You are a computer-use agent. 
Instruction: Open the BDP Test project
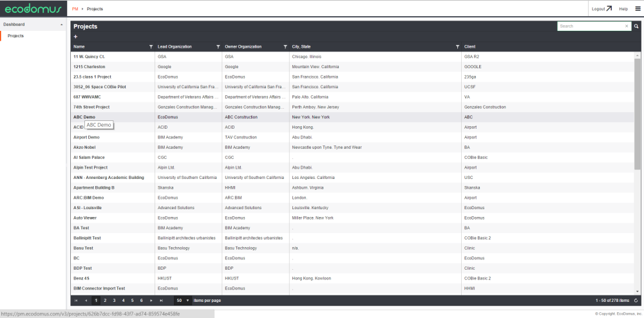(x=82, y=268)
